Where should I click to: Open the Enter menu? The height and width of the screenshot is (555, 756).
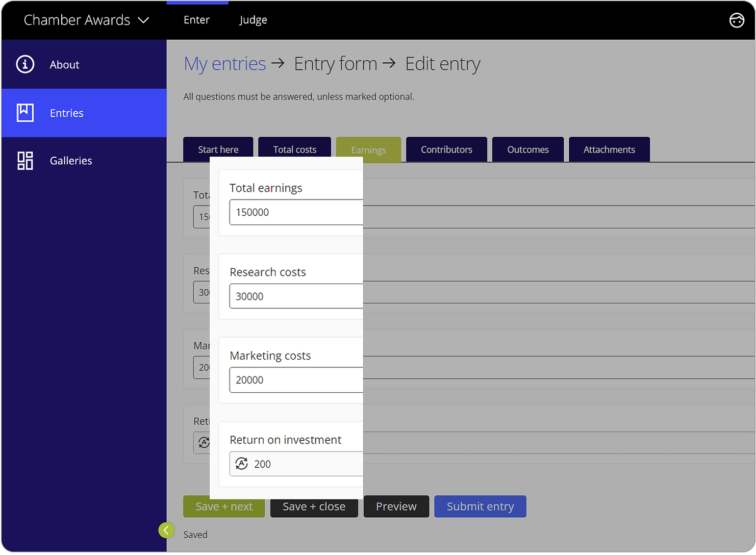tap(196, 20)
